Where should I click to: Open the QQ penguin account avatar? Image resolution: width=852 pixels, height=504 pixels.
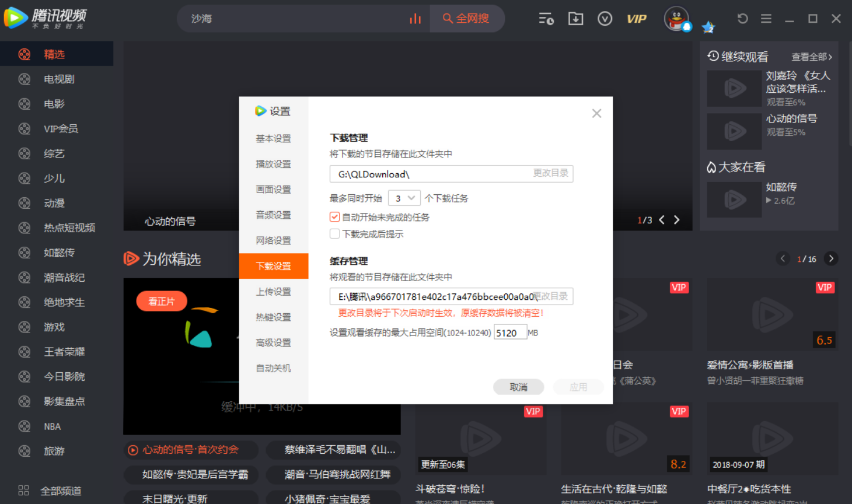(x=676, y=19)
